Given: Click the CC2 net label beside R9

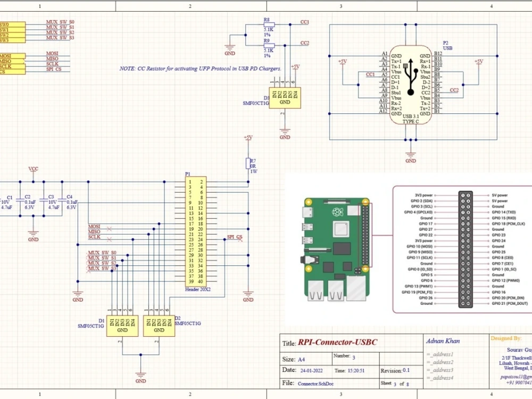Looking at the screenshot, I should [305, 43].
